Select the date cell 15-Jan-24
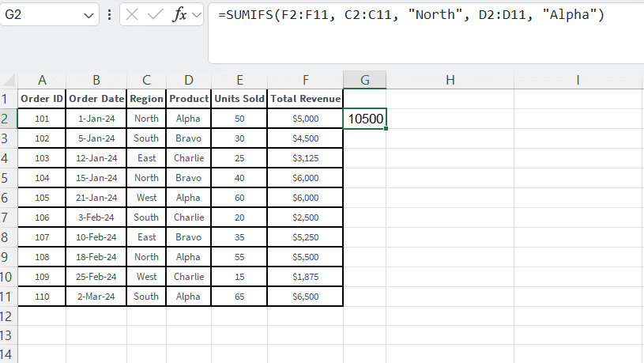This screenshot has width=644, height=363. tap(96, 178)
